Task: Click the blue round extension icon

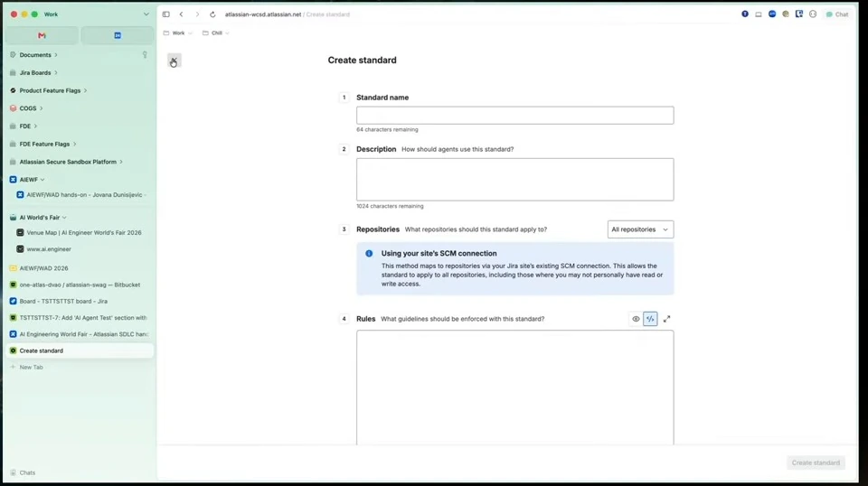Action: pyautogui.click(x=772, y=14)
